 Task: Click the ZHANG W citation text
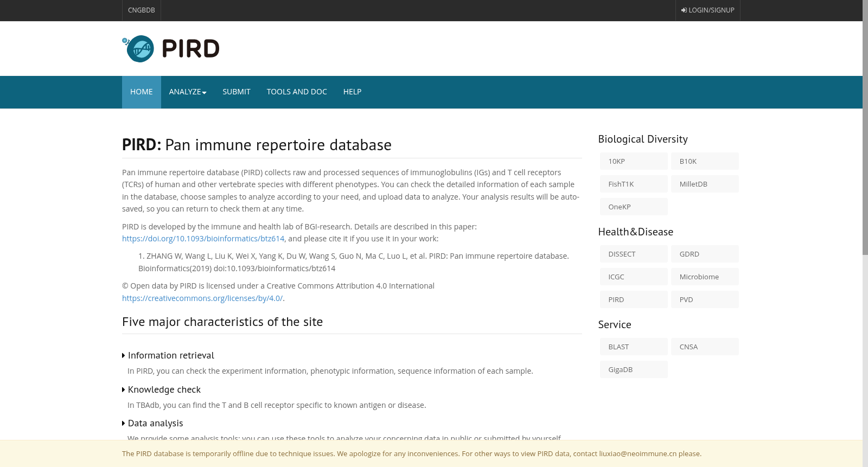click(x=354, y=262)
